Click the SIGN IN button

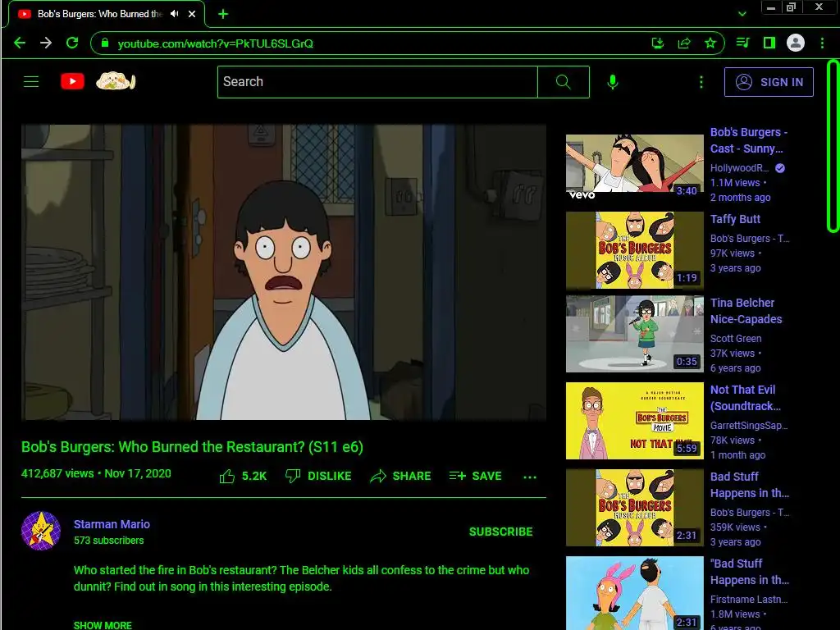[769, 82]
